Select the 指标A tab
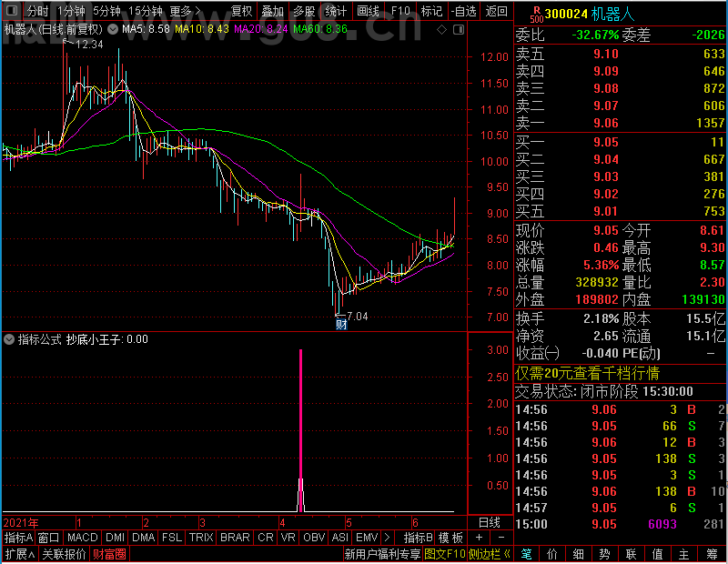The width and height of the screenshot is (728, 564). pos(18,538)
